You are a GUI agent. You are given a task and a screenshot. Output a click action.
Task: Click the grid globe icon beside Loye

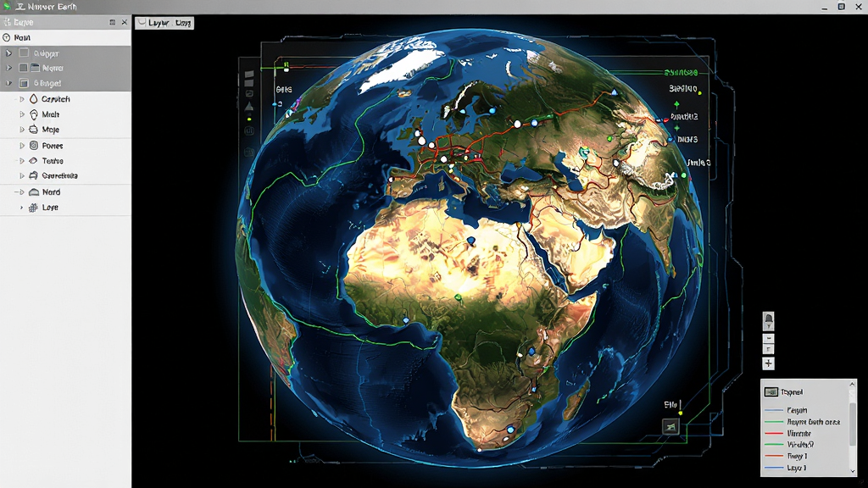(x=33, y=208)
